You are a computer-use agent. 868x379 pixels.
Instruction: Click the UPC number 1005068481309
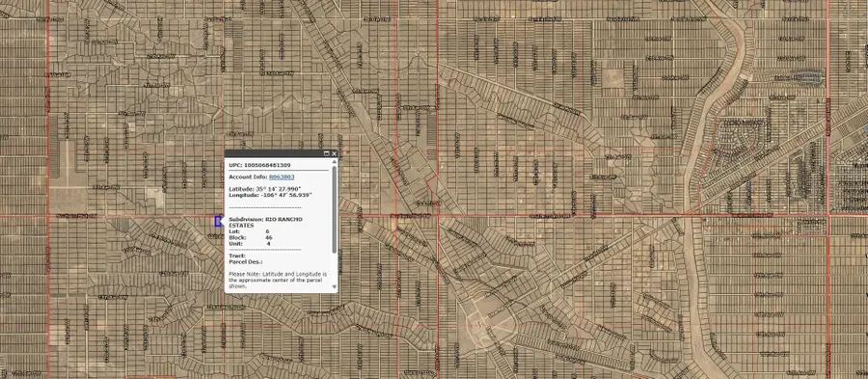pos(267,166)
